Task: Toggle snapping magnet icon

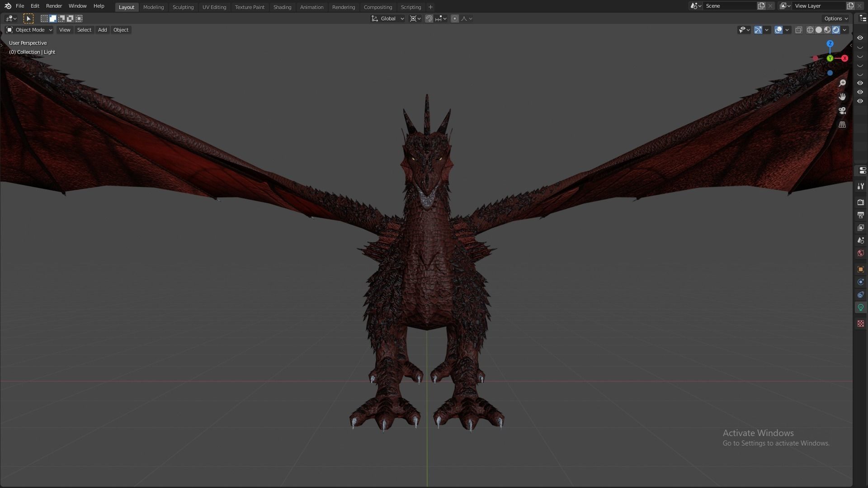Action: point(429,19)
